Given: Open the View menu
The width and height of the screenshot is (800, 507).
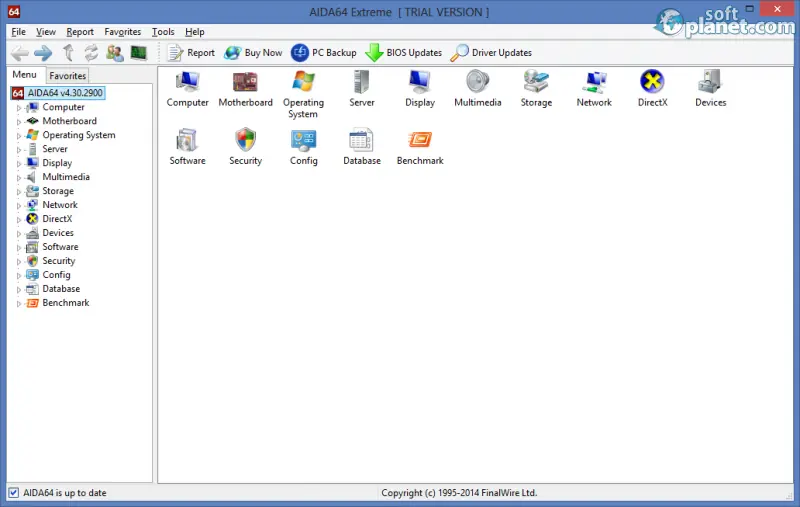Looking at the screenshot, I should coord(45,32).
